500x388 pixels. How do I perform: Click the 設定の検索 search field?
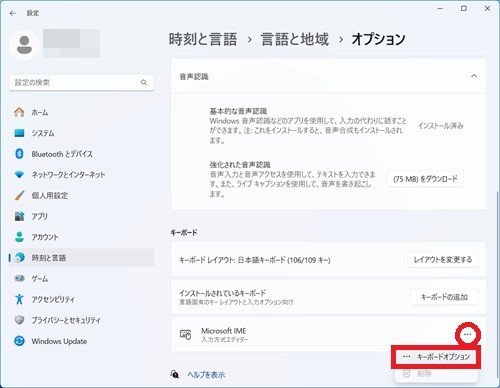click(x=81, y=82)
